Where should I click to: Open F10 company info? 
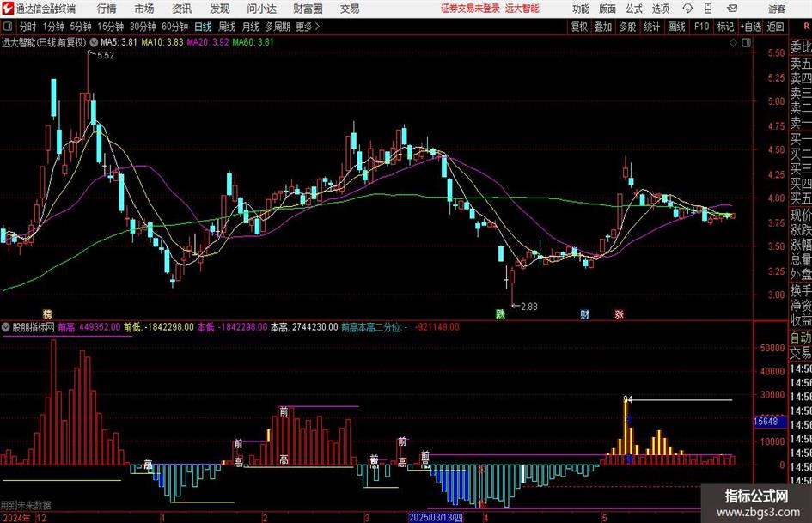(x=702, y=27)
